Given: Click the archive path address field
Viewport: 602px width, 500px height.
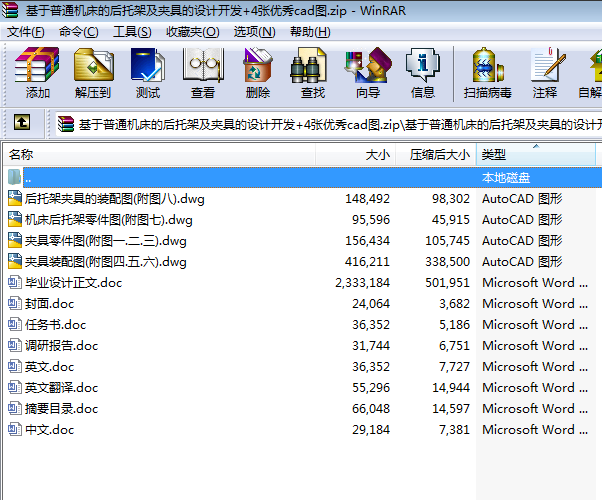Looking at the screenshot, I should click(329, 124).
